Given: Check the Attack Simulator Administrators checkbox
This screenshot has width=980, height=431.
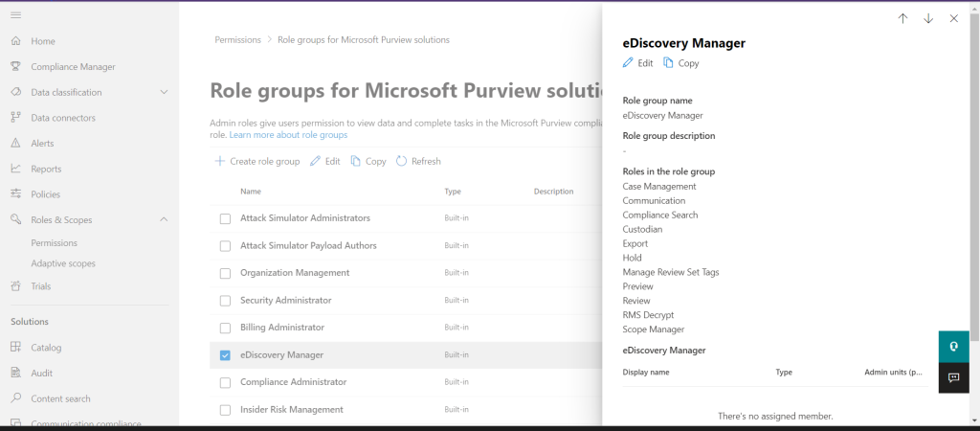Looking at the screenshot, I should [x=225, y=219].
